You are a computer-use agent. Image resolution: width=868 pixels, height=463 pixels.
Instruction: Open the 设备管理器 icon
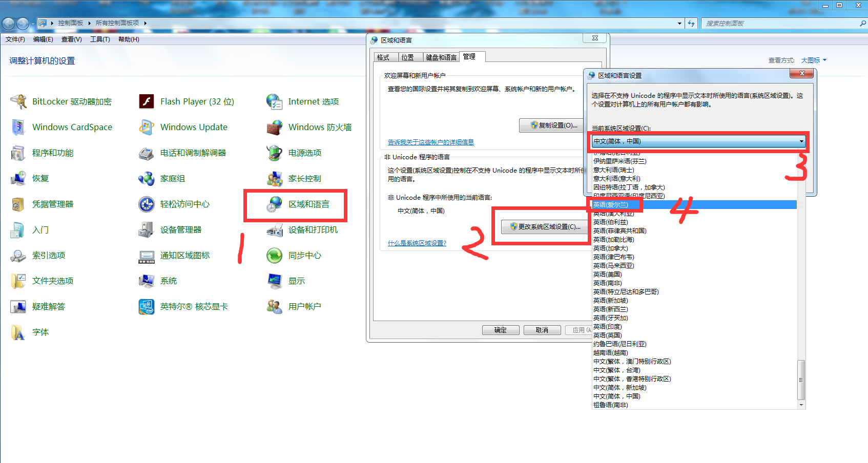(147, 229)
